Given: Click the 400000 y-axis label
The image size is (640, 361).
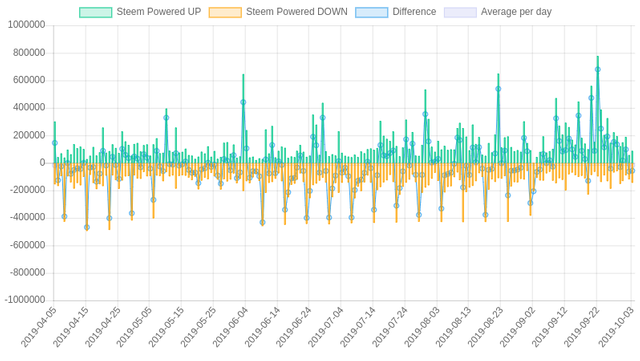Looking at the screenshot, I should 29,108.
